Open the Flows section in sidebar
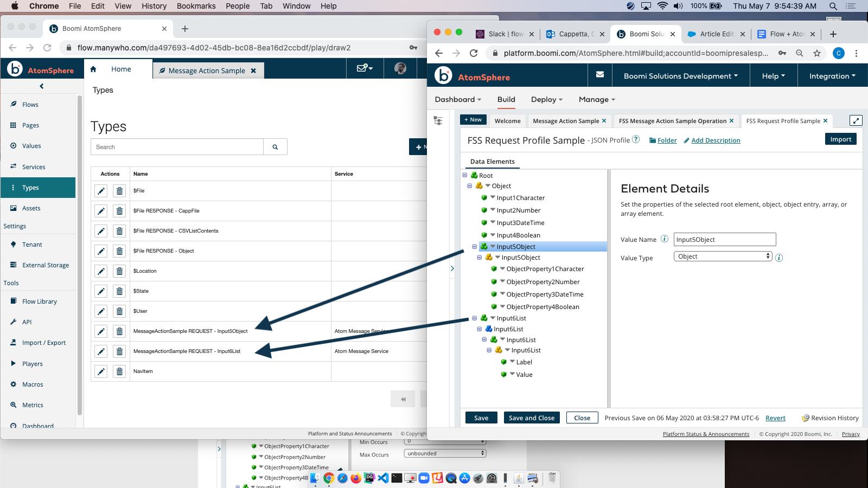Image resolution: width=868 pixels, height=488 pixels. click(x=30, y=105)
